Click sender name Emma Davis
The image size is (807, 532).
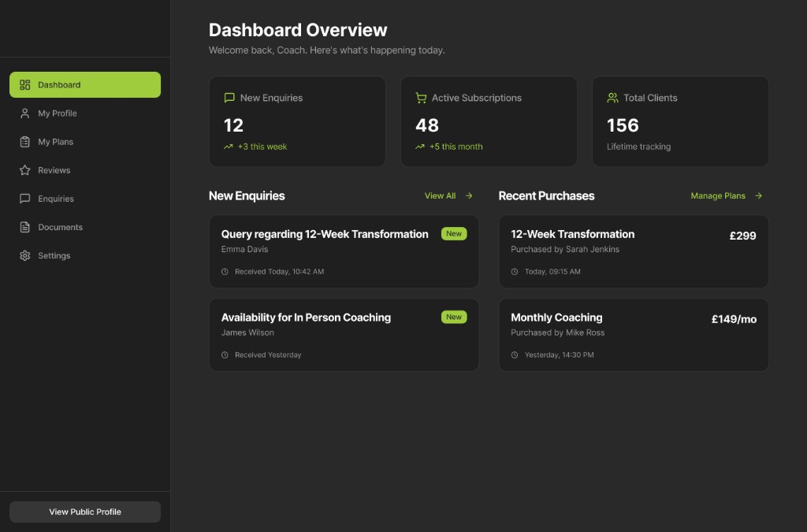pos(244,249)
